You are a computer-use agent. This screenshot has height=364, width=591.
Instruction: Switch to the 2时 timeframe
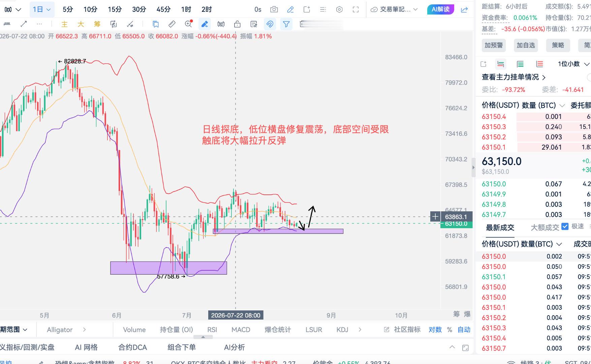pos(207,9)
